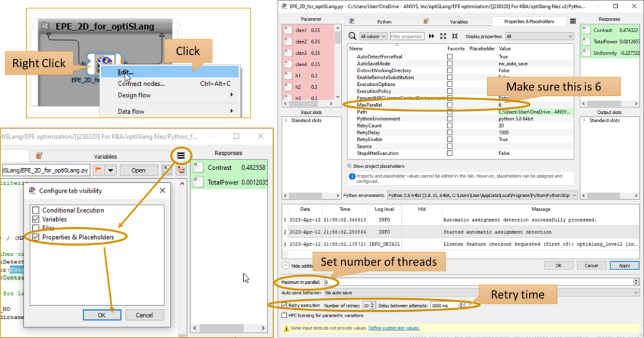This screenshot has width=644, height=338.
Task: Uncheck the Retry execution checkbox
Action: 284,305
